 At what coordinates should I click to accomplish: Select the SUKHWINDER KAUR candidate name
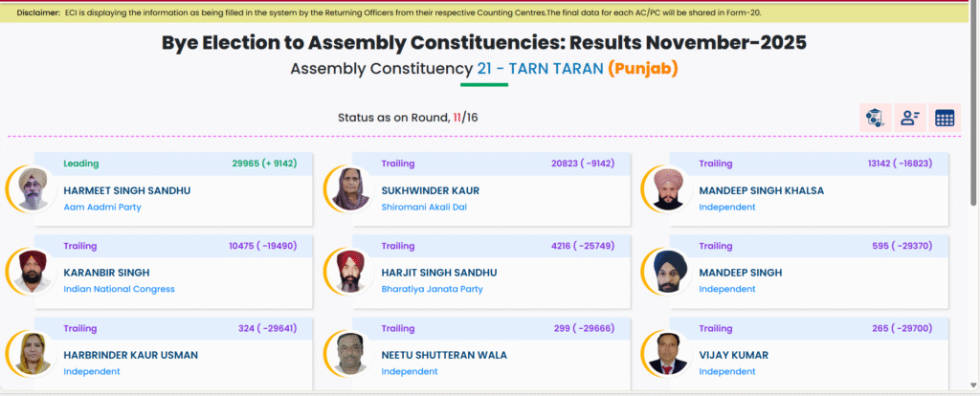[x=430, y=190]
